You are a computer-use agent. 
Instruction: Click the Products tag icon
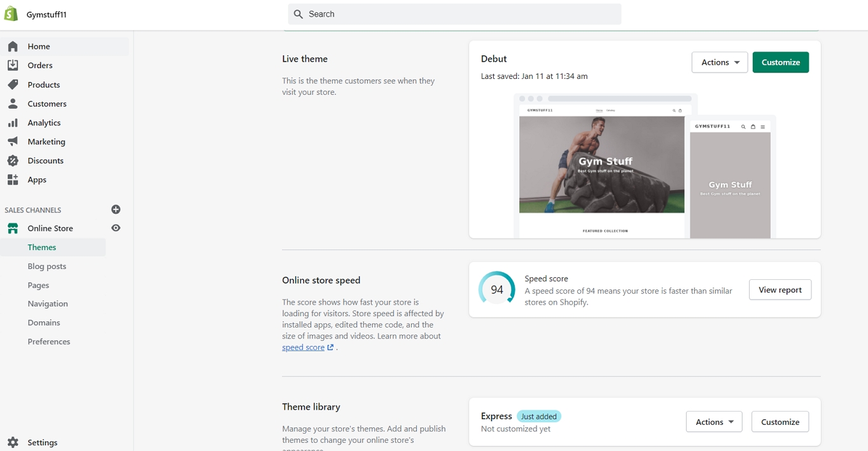[13, 85]
